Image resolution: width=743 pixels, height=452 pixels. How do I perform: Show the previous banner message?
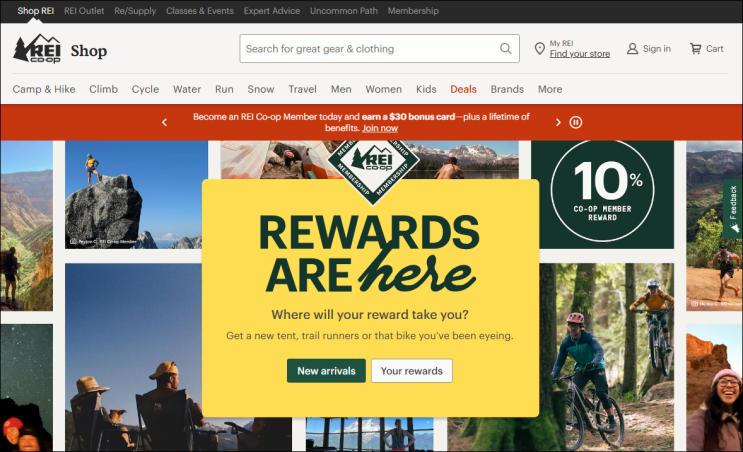tap(164, 122)
